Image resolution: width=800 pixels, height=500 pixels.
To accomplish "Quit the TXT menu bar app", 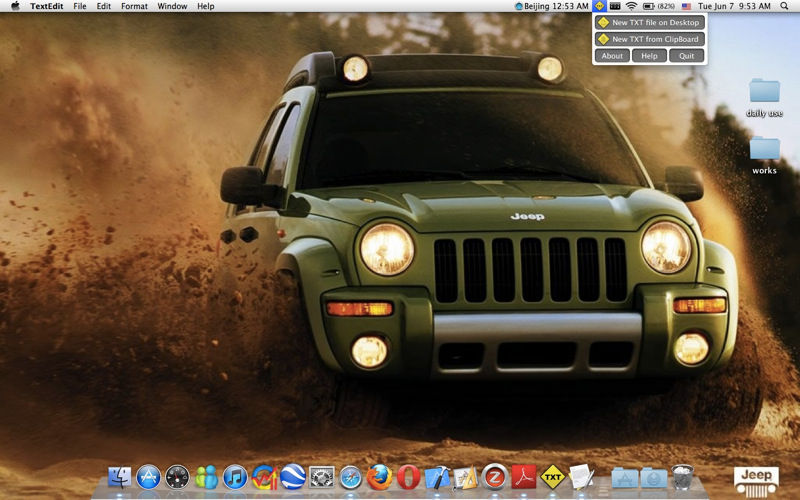I will (686, 56).
